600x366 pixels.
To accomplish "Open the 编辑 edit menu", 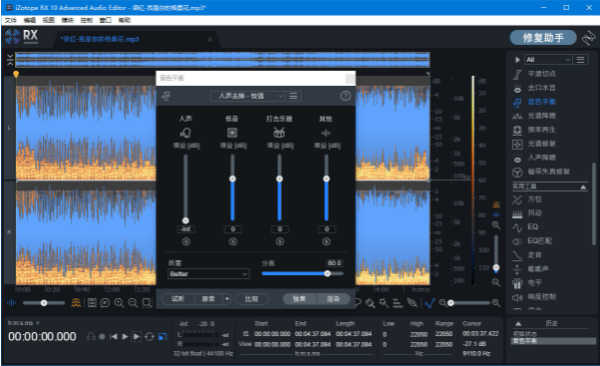I will coord(29,20).
